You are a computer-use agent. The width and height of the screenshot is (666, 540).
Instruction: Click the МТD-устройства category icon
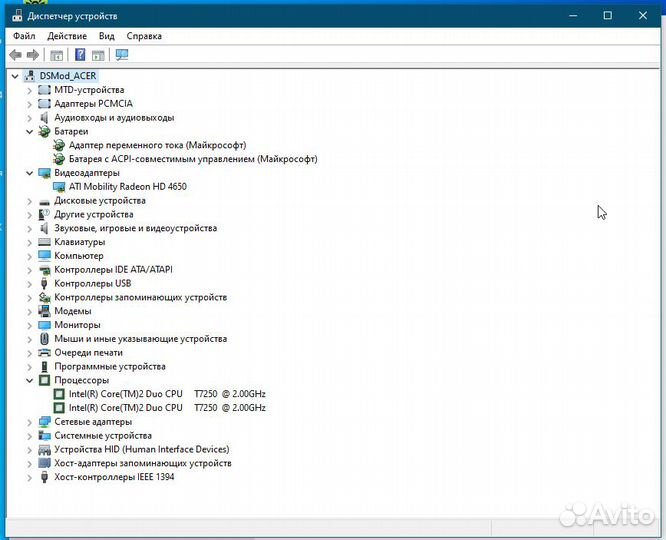point(44,90)
